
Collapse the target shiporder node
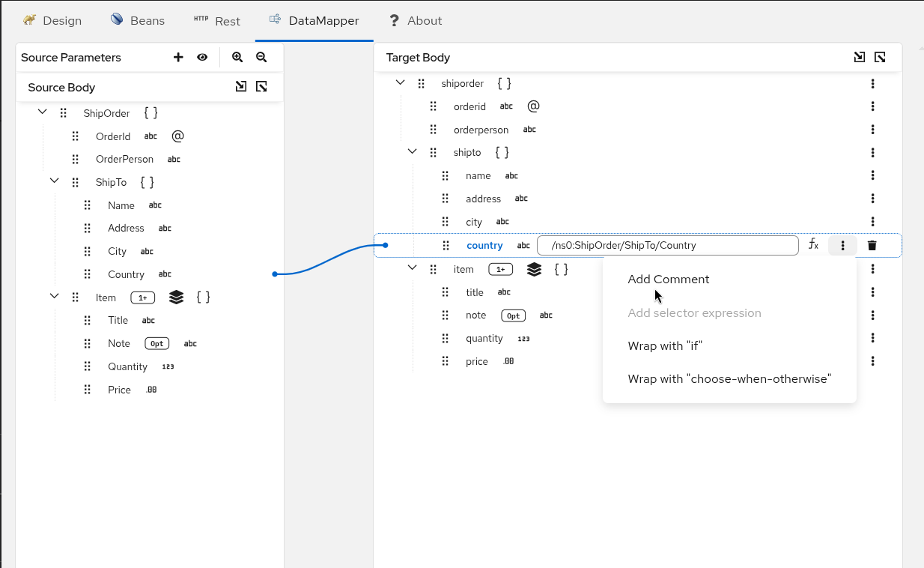click(401, 83)
